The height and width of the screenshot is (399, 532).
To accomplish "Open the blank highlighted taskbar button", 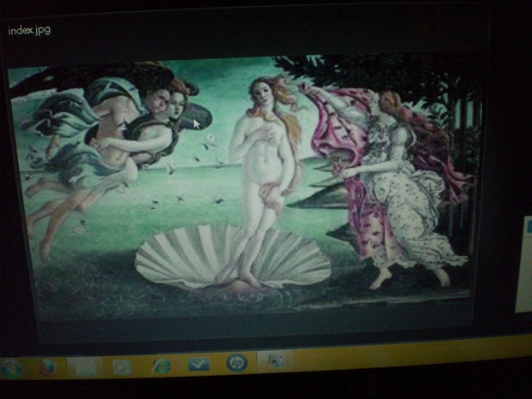I will click(85, 368).
